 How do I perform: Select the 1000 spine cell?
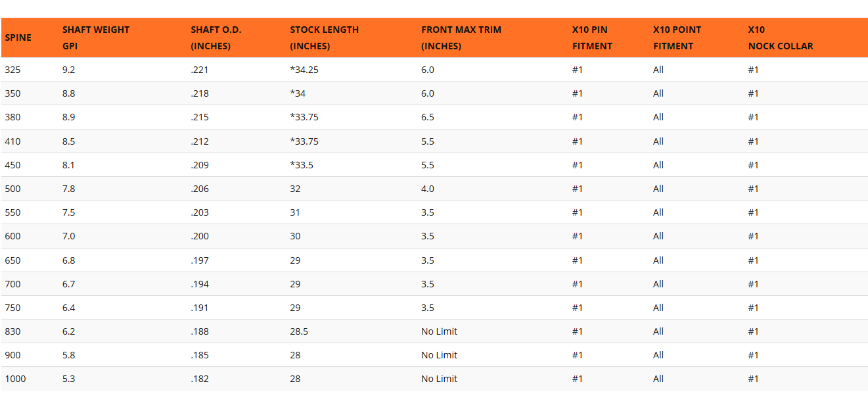click(15, 379)
